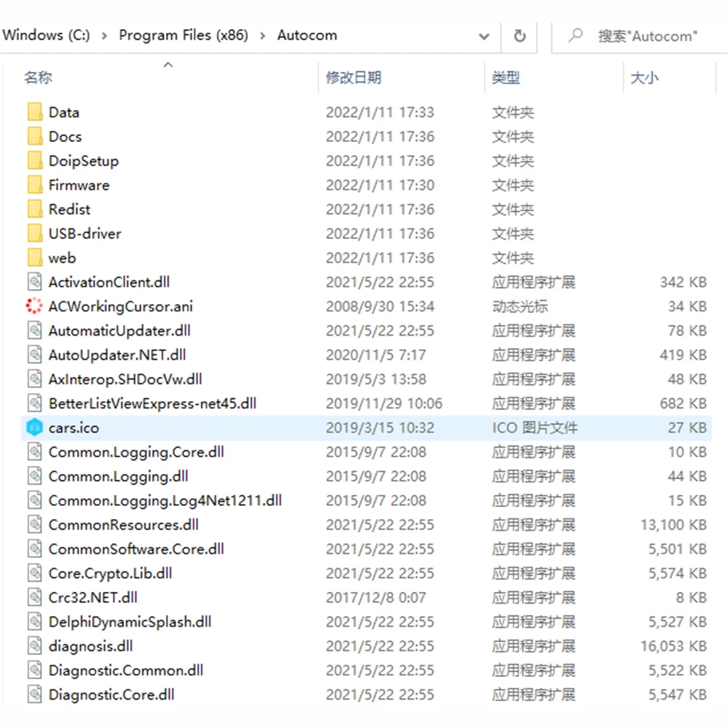Click the CommonSoftware.Core.dll file icon
The image size is (728, 728).
[35, 549]
